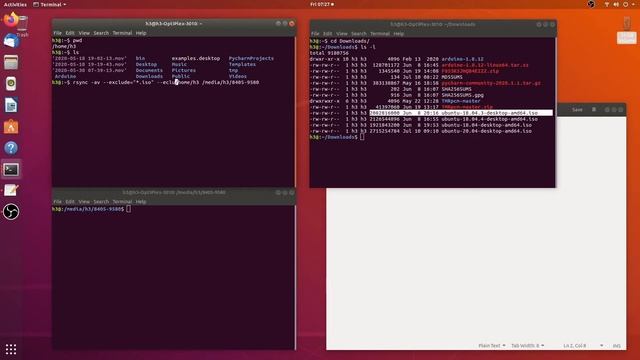Click the volume icon in top bar

pos(616,4)
